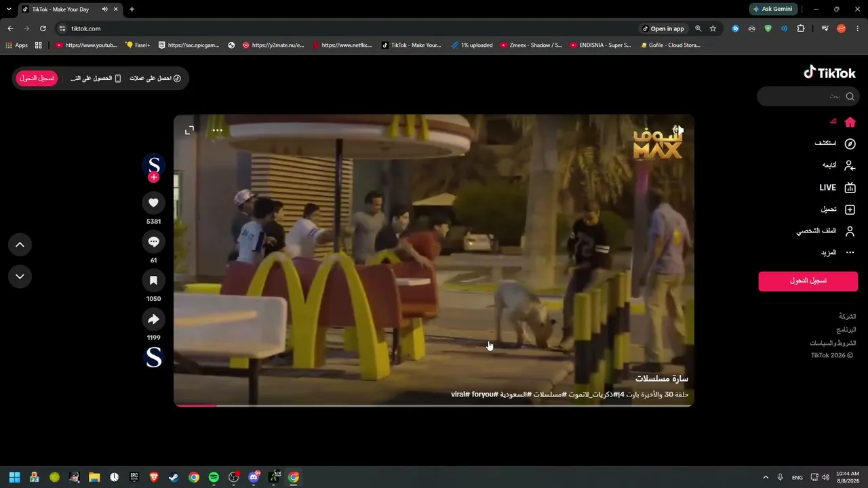Click Get coins (احصل على عملات)
Screen dimensions: 868x488
(x=155, y=79)
